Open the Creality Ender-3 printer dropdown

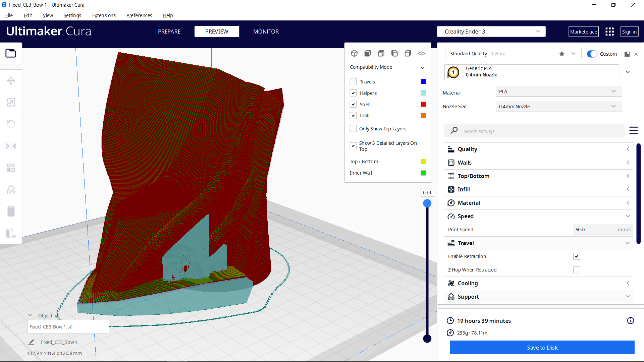(x=491, y=31)
